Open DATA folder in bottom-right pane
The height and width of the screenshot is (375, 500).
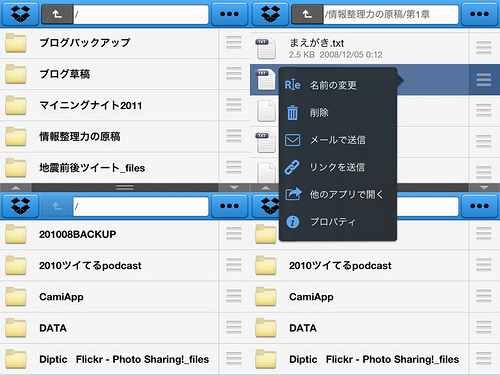pyautogui.click(x=359, y=328)
